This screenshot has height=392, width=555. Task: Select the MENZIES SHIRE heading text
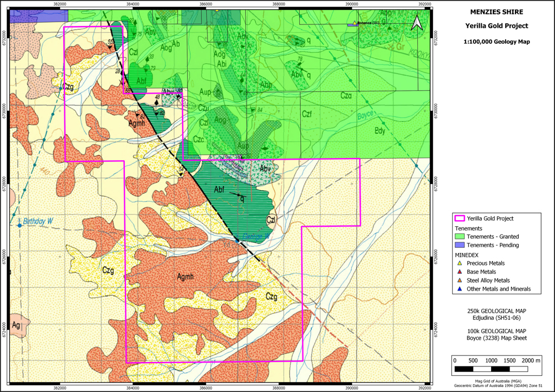click(497, 11)
